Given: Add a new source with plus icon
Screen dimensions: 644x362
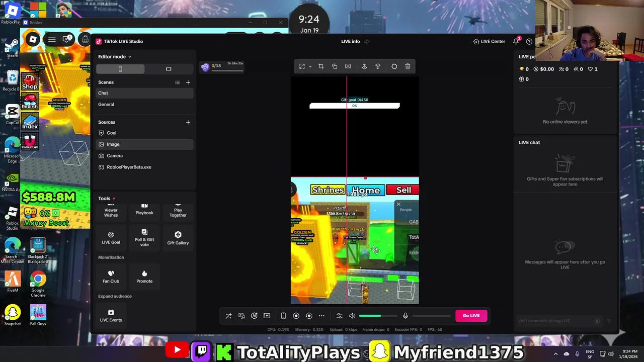Looking at the screenshot, I should 188,122.
